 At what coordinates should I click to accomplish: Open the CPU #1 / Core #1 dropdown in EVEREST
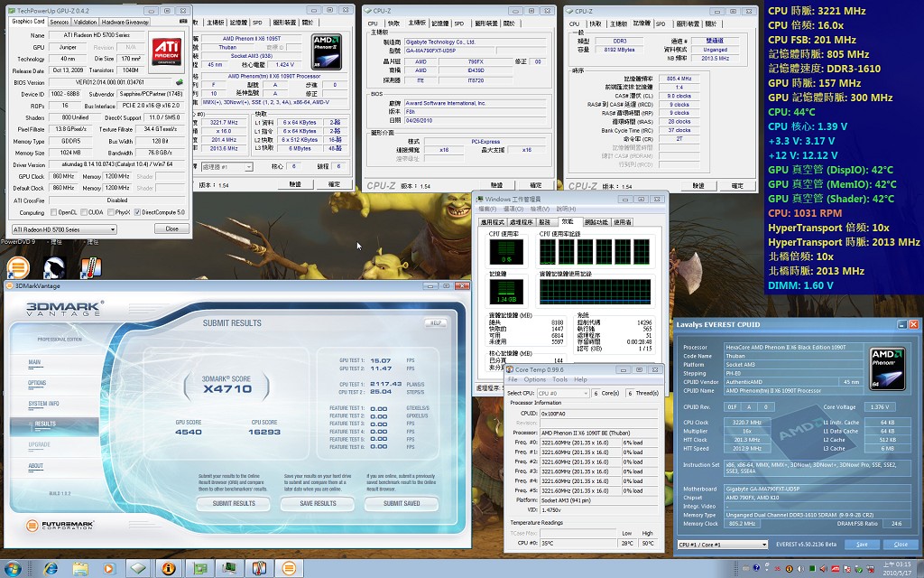click(x=722, y=545)
